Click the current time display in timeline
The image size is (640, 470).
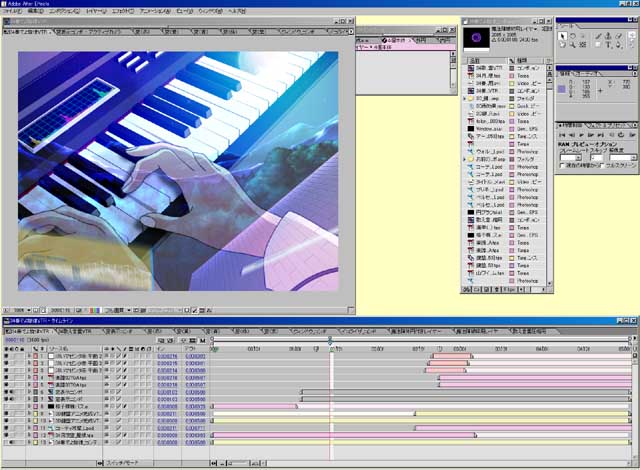coord(15,340)
